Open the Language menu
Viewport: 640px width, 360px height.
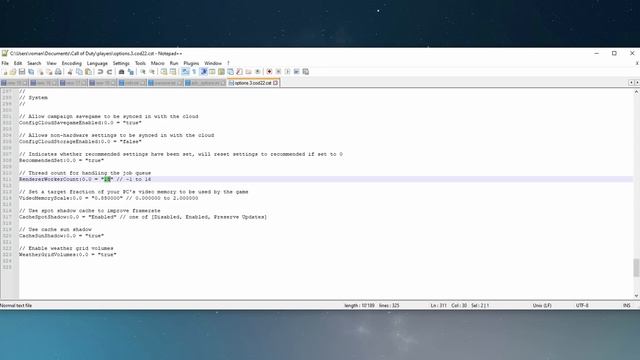(x=97, y=63)
